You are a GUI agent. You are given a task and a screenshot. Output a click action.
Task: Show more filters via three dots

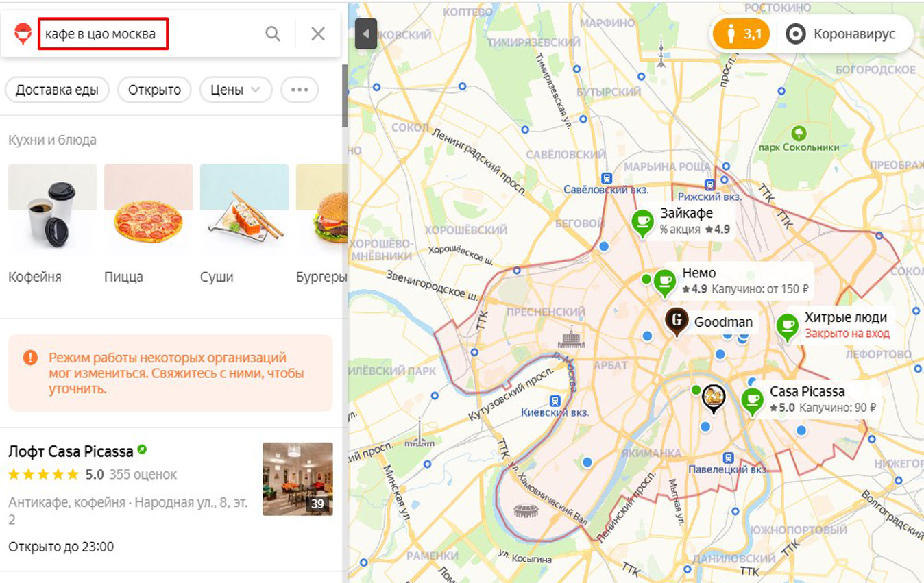(x=300, y=90)
